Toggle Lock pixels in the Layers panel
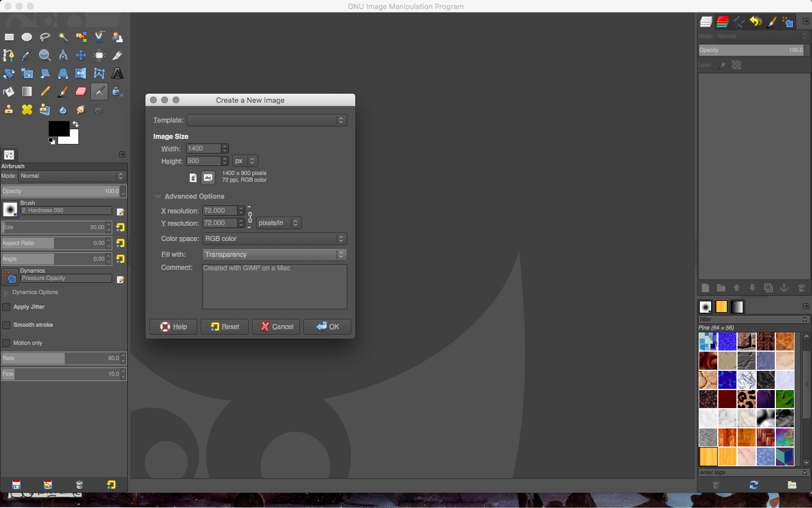Image resolution: width=812 pixels, height=508 pixels. tap(722, 65)
